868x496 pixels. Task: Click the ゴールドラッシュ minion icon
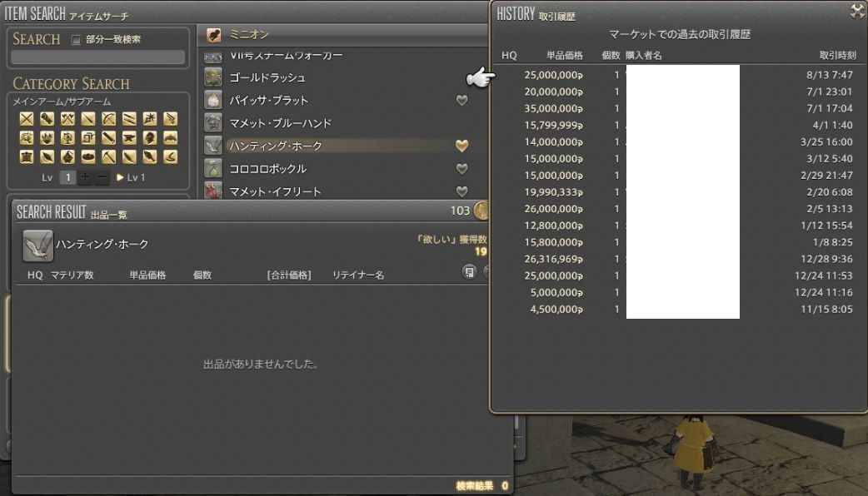click(x=213, y=77)
